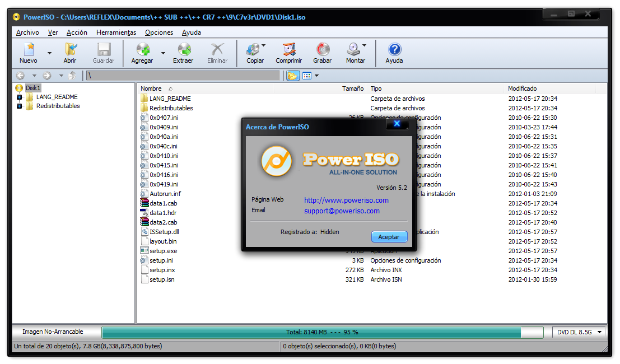Open the Copiar dropdown arrow
Viewport: 620px width, 364px height.
264,45
